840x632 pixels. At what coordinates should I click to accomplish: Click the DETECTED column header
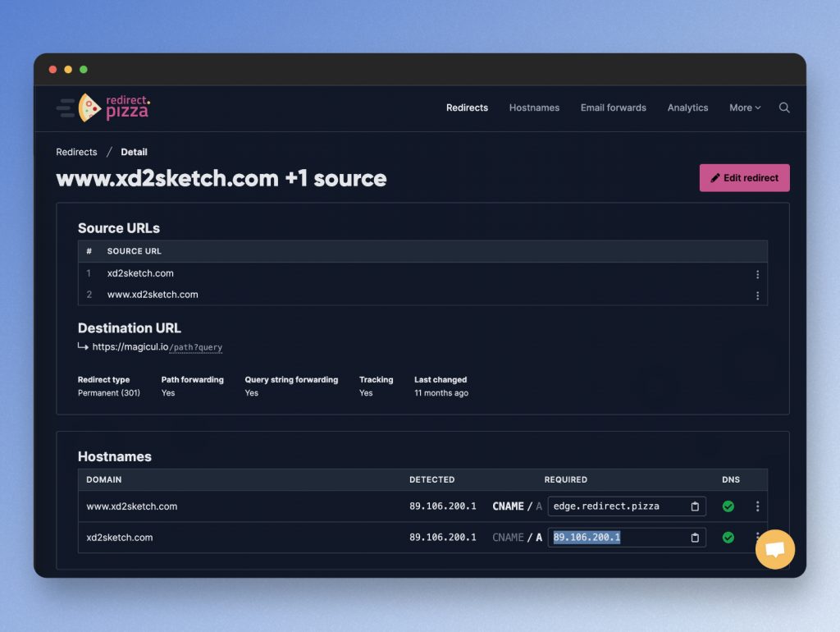431,480
